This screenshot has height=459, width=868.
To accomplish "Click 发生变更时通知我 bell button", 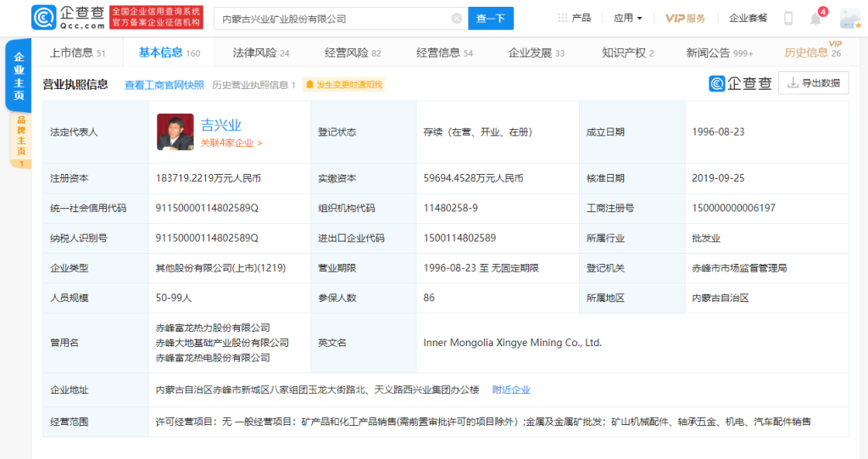I will coord(344,85).
